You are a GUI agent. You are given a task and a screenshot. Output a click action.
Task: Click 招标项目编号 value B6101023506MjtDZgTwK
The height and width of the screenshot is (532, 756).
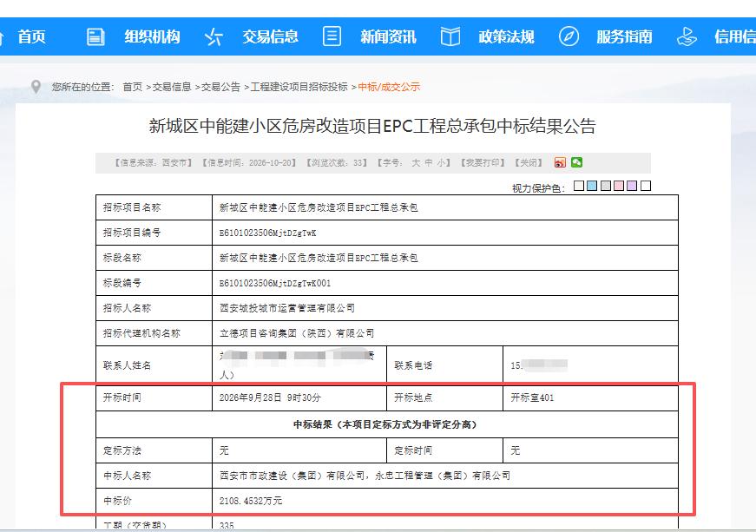click(x=267, y=233)
